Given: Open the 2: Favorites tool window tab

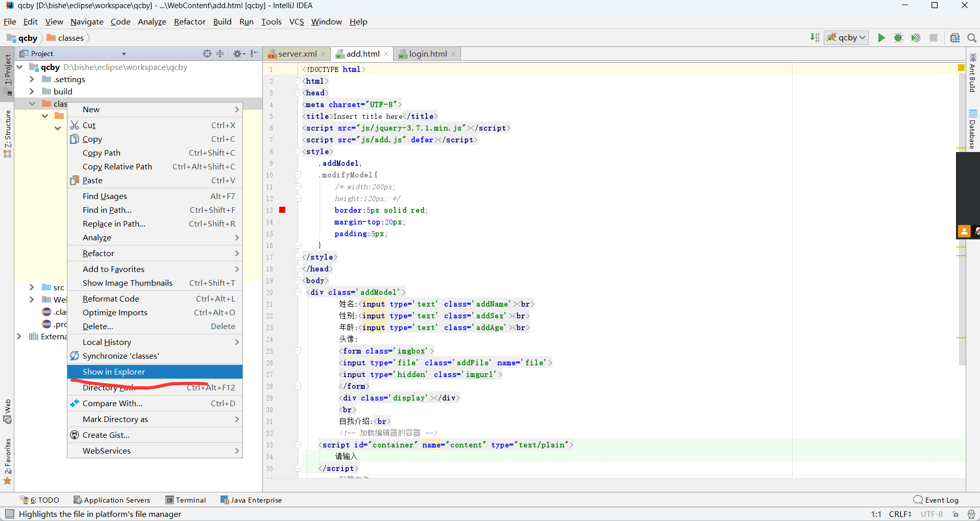Looking at the screenshot, I should (8, 462).
